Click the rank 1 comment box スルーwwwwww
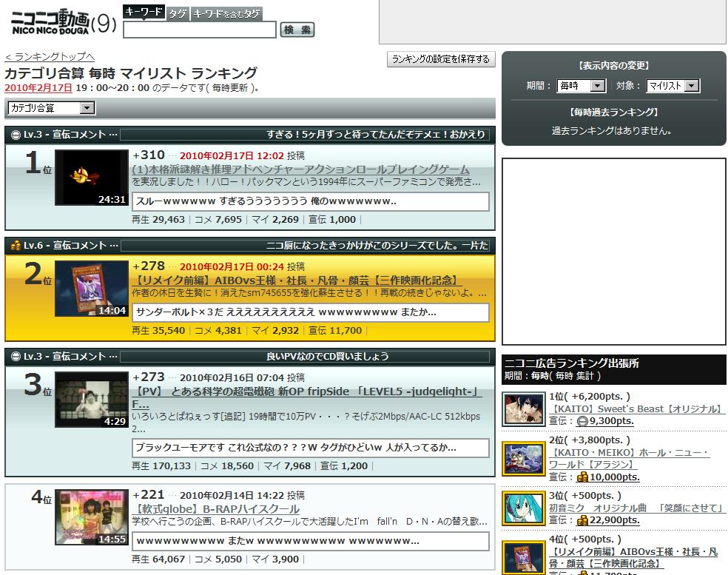Image resolution: width=728 pixels, height=575 pixels. [x=311, y=201]
